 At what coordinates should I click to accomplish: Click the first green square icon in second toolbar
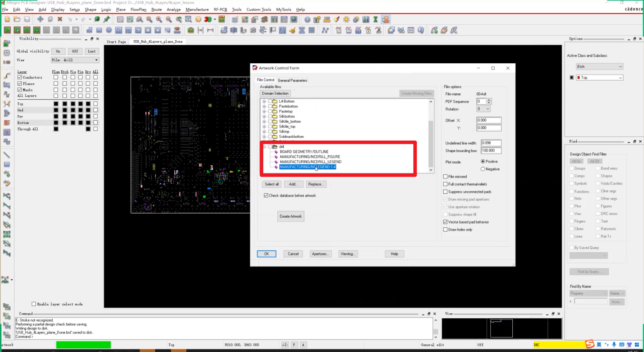(7, 30)
